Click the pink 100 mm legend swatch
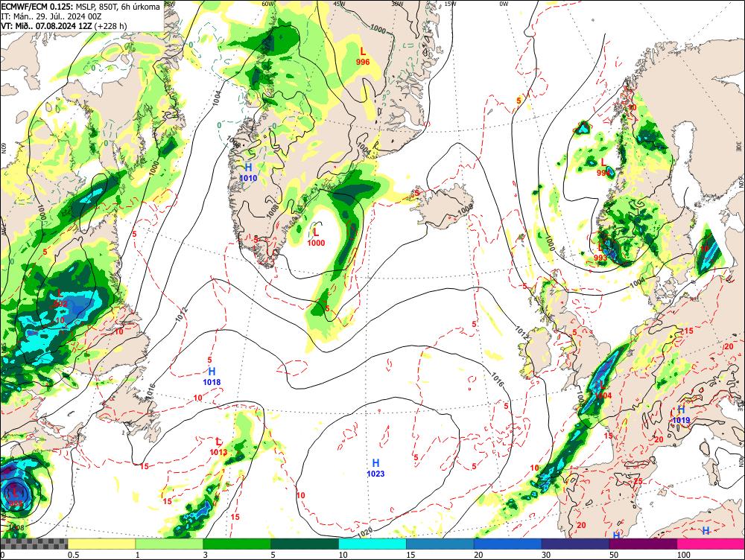This screenshot has height=560, width=745. 711,544
